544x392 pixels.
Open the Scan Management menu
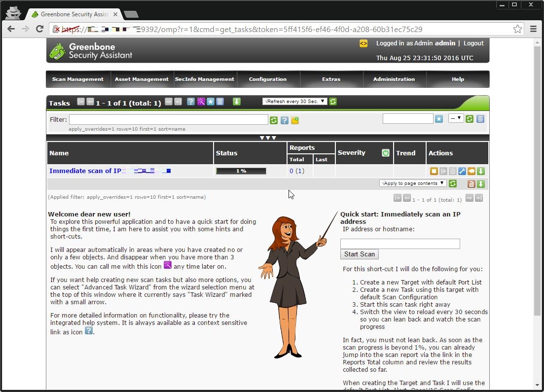[x=78, y=79]
